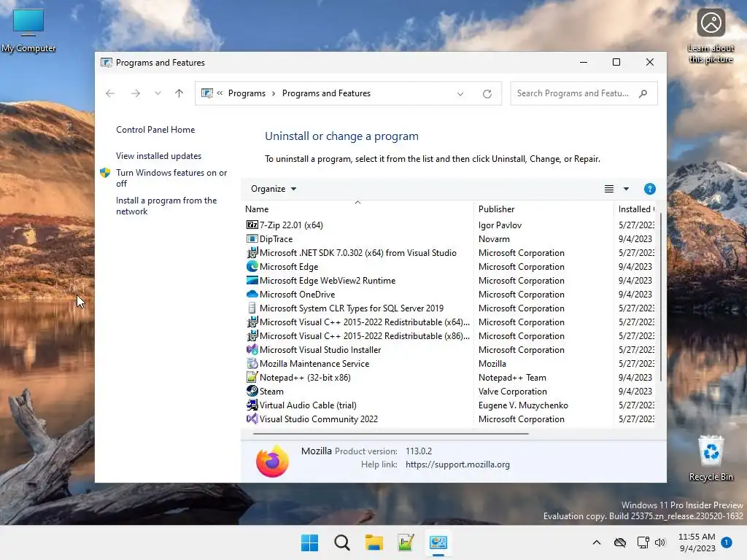Click the Steam program icon

252,391
